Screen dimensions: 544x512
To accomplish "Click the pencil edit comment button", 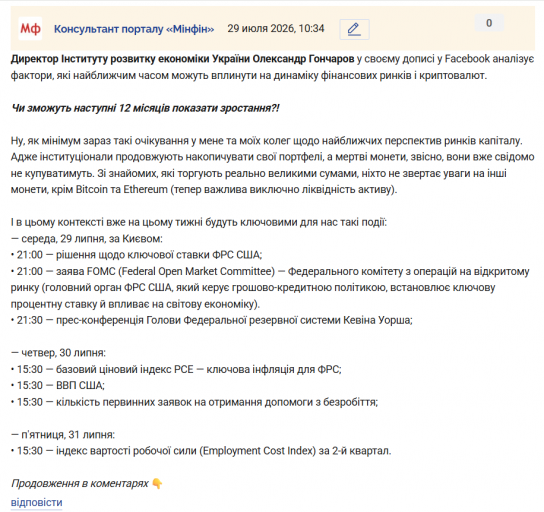I will [354, 29].
